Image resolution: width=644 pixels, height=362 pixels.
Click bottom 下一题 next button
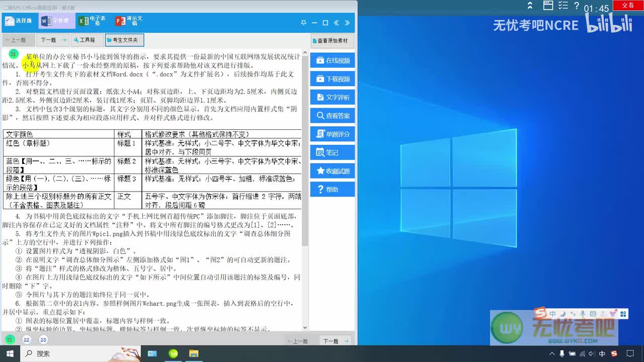(x=336, y=341)
